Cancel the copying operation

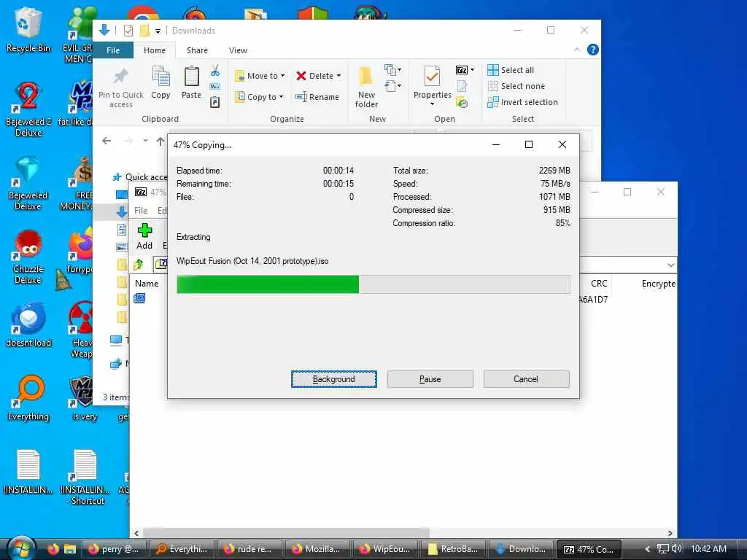(x=526, y=379)
